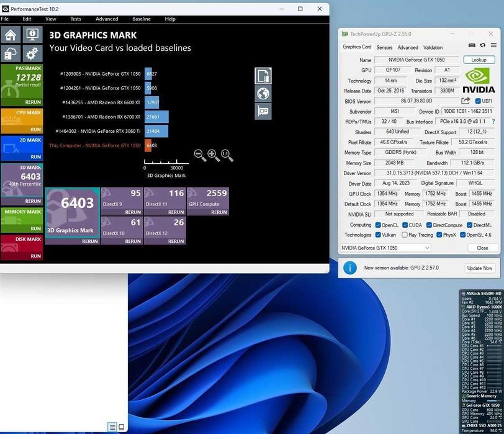Click the Lookup button in GPU-Z

(x=479, y=60)
